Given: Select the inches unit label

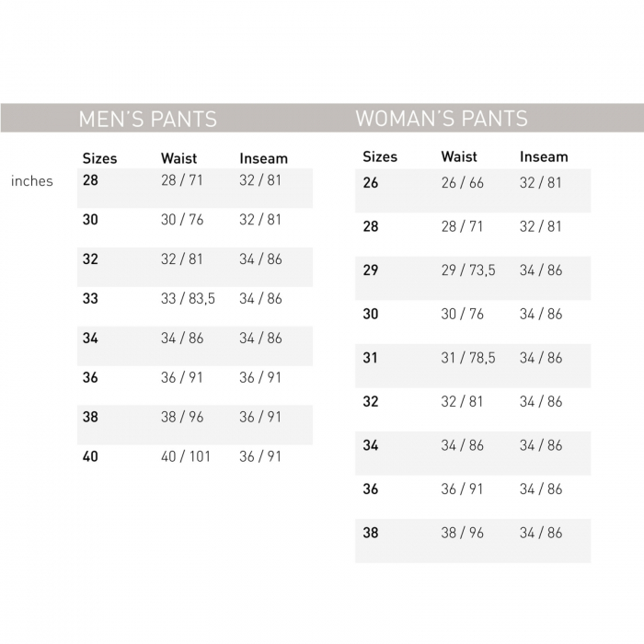Looking at the screenshot, I should pos(32,181).
